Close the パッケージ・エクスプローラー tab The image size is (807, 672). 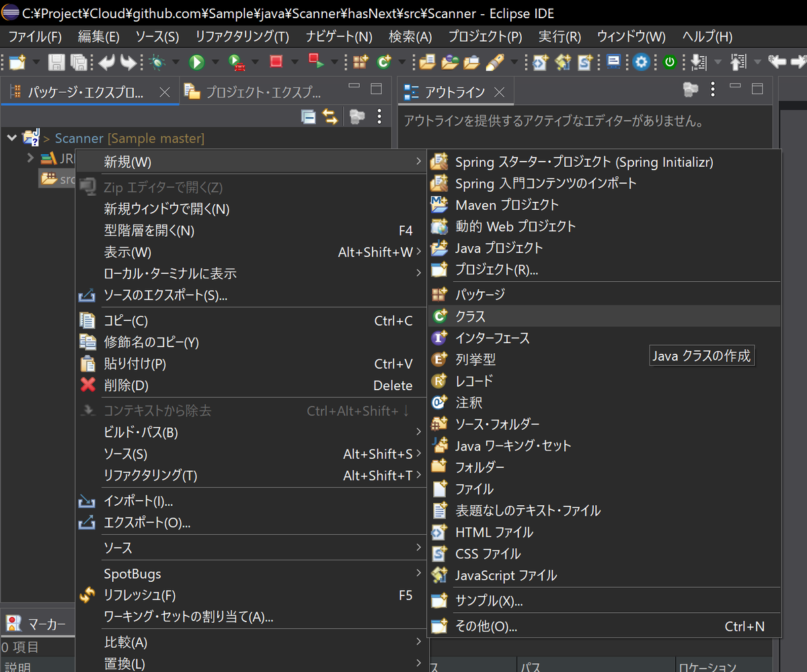coord(165,92)
